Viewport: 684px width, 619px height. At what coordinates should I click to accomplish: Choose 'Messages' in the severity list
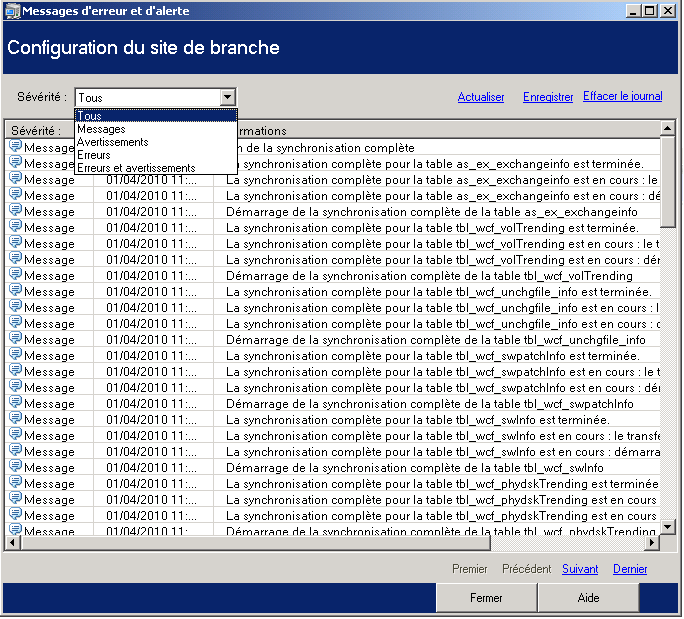point(157,129)
